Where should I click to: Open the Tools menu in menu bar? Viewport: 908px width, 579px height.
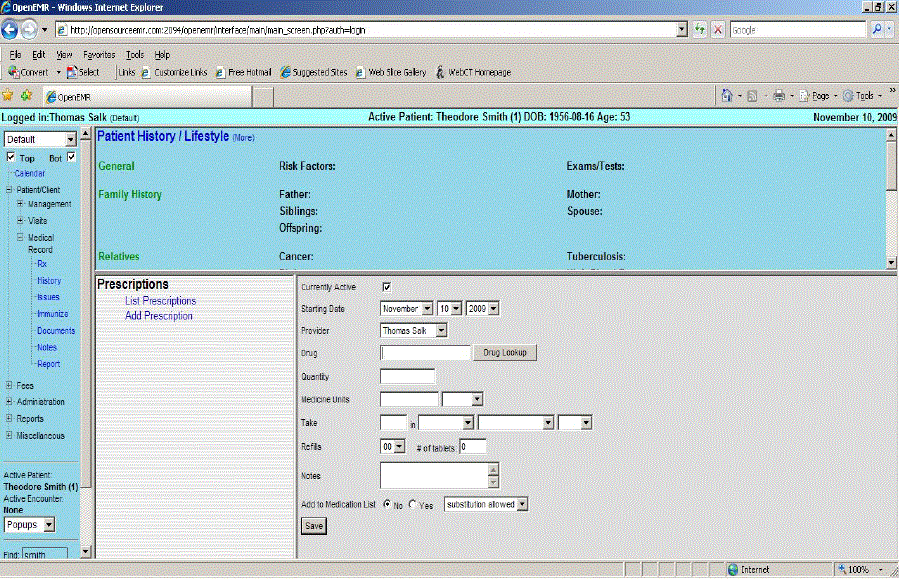135,55
